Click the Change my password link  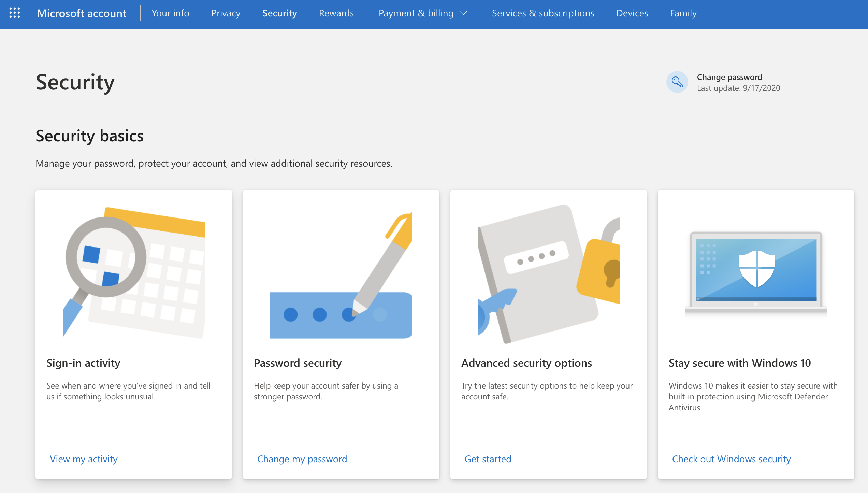[302, 459]
